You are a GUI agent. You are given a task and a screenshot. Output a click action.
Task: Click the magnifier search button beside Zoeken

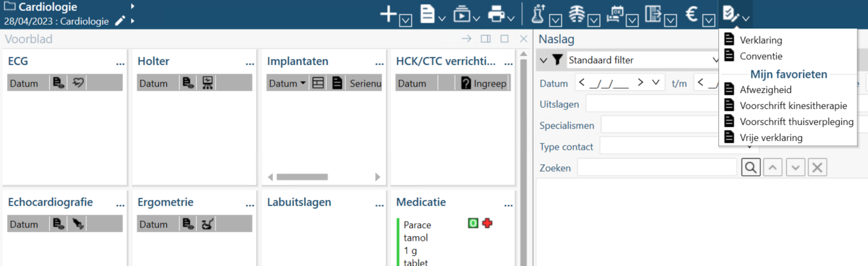[x=750, y=168]
